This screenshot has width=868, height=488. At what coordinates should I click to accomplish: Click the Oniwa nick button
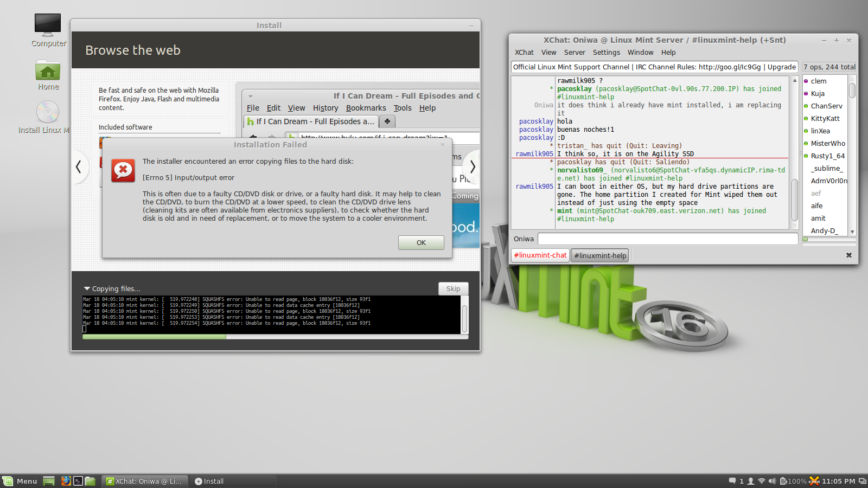[x=524, y=239]
